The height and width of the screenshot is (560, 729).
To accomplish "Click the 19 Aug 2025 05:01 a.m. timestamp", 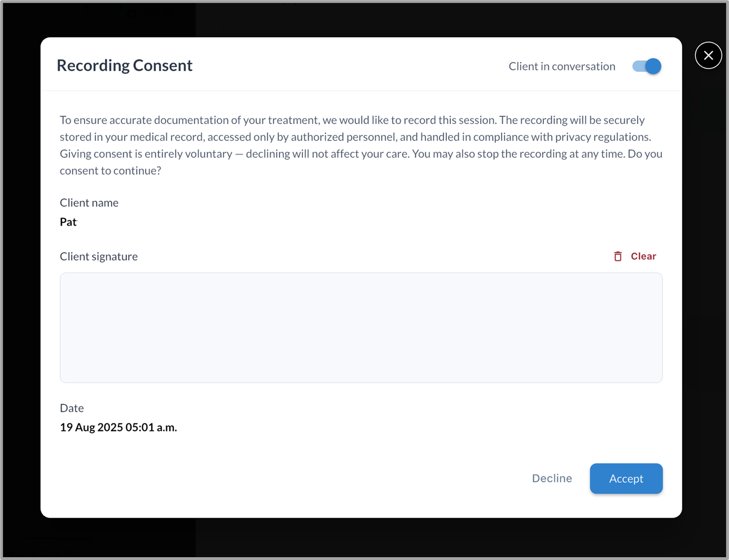I will click(118, 427).
